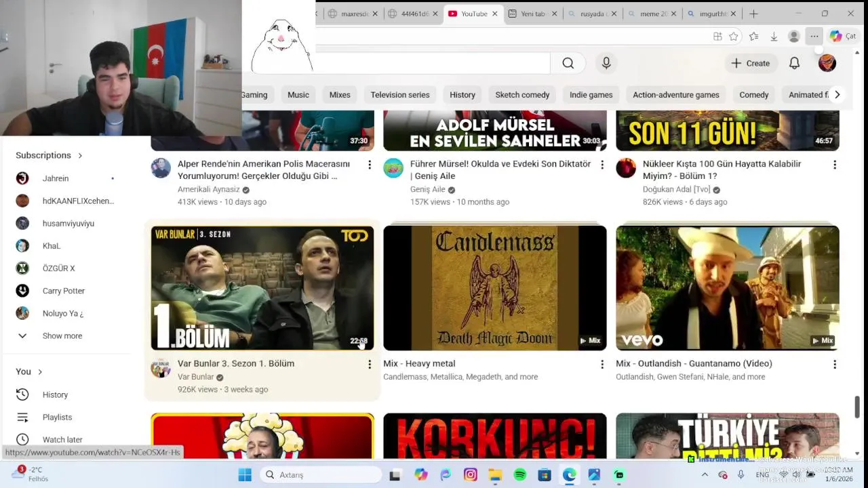Open the Geniş Aile channel avatar
The height and width of the screenshot is (488, 868).
(393, 168)
